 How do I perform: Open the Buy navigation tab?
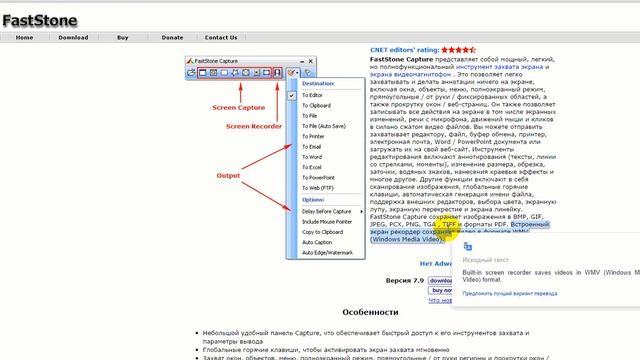coord(122,37)
